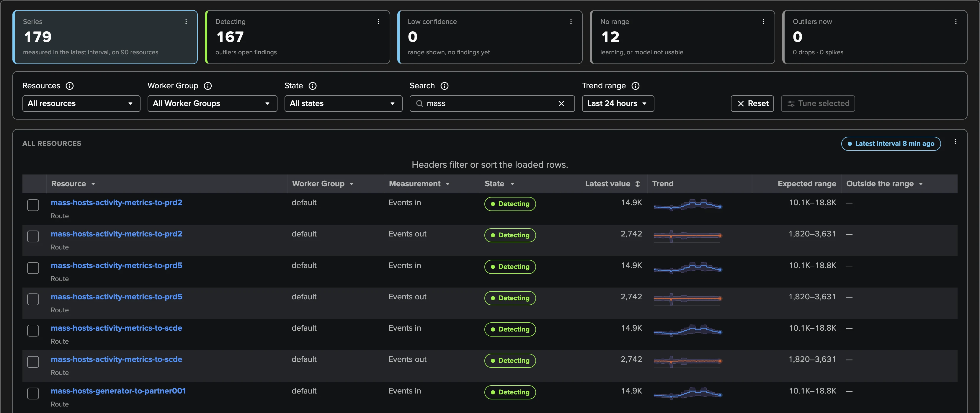Sort by the Latest value column arrows
This screenshot has height=413, width=980.
638,184
